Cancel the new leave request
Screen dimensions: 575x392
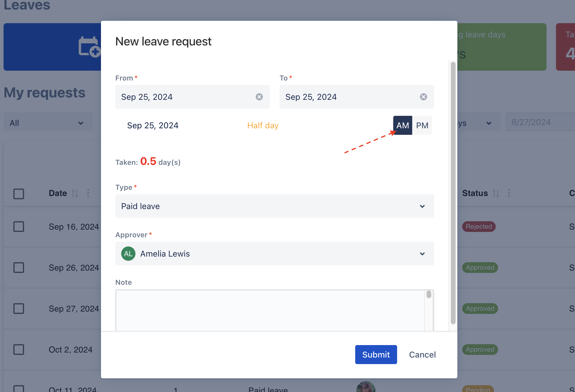click(x=422, y=355)
